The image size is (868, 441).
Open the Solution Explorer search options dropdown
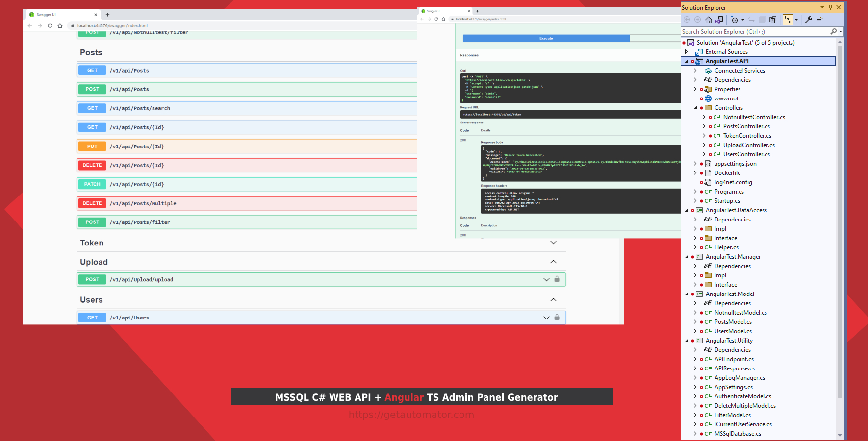point(841,32)
